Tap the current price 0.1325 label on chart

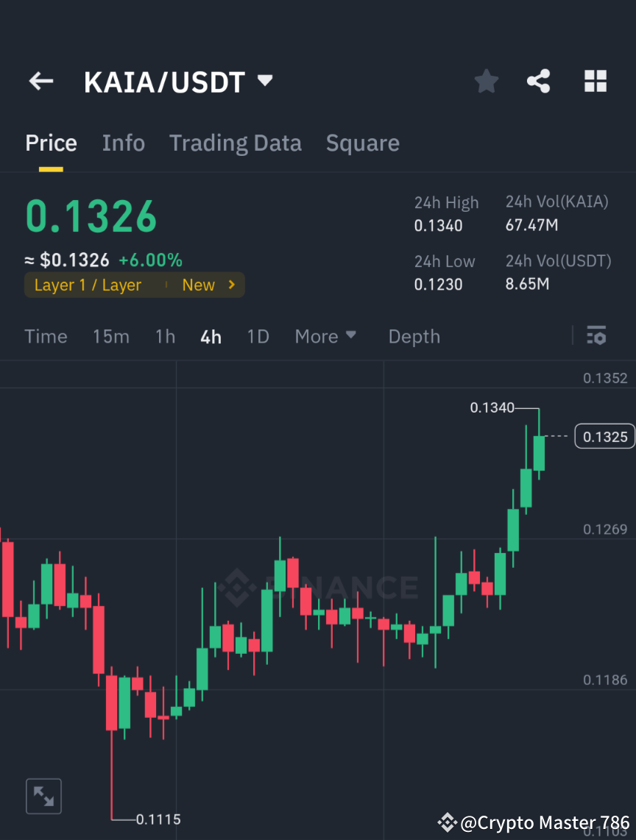click(x=604, y=435)
